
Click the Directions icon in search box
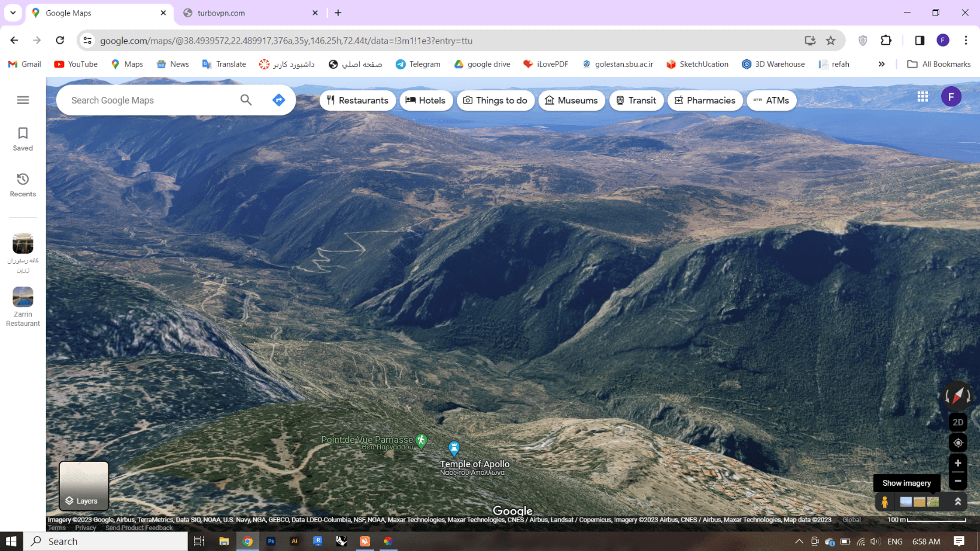(x=278, y=100)
